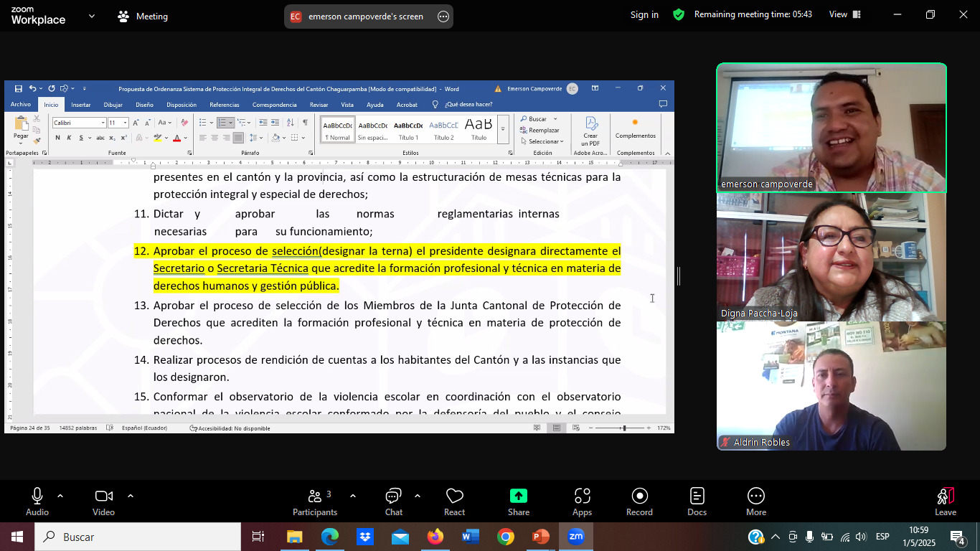Align text to the left

pyautogui.click(x=203, y=138)
